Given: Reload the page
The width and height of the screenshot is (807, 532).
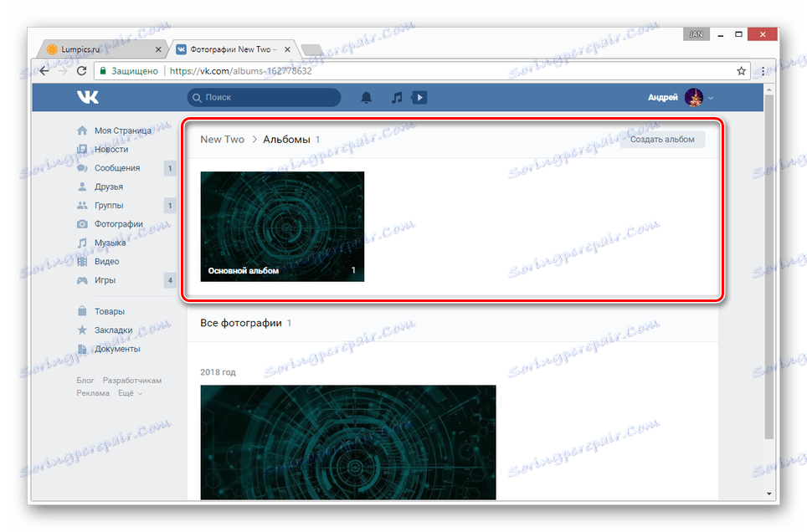Looking at the screenshot, I should [x=81, y=71].
